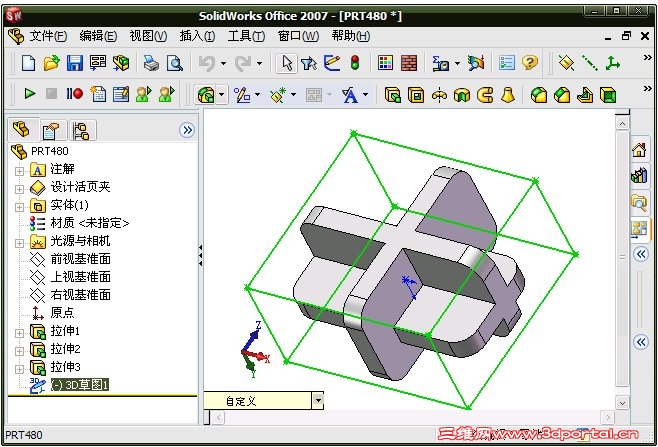
Task: Switch to the FeatureManager design tree tab
Action: 24,130
